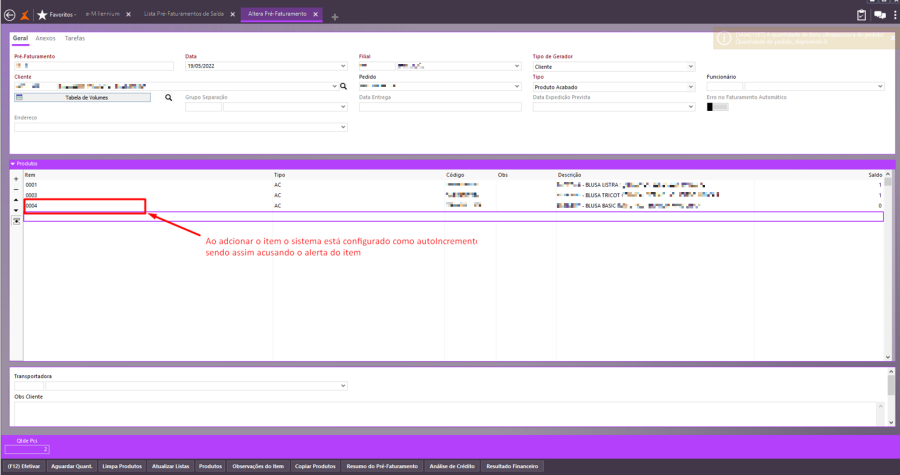
Task: Click the Copiar Produtos button
Action: pyautogui.click(x=315, y=466)
